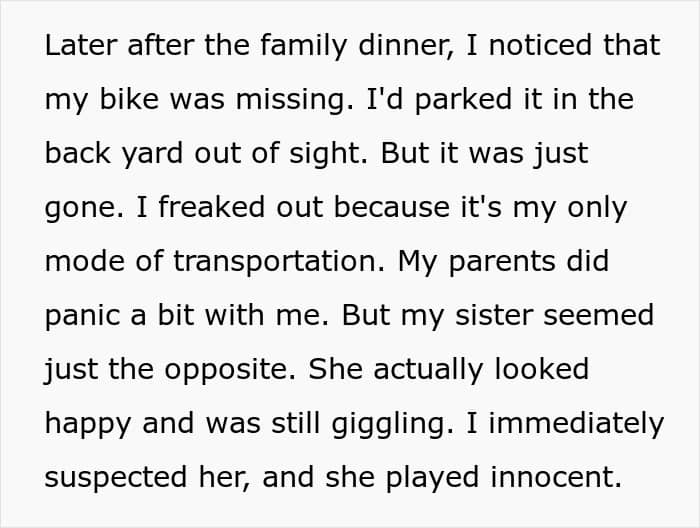Image resolution: width=700 pixels, height=528 pixels.
Task: Click the word "innocent" at the end
Action: [x=551, y=477]
